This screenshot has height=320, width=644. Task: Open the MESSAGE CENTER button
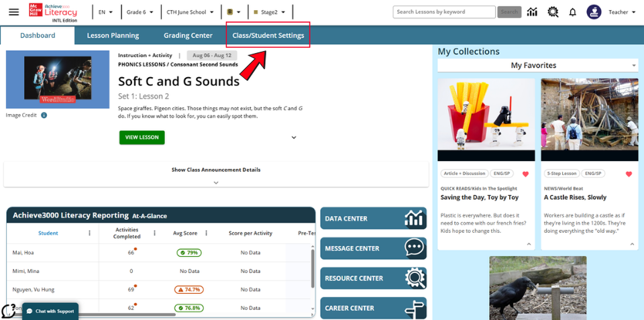coord(374,248)
